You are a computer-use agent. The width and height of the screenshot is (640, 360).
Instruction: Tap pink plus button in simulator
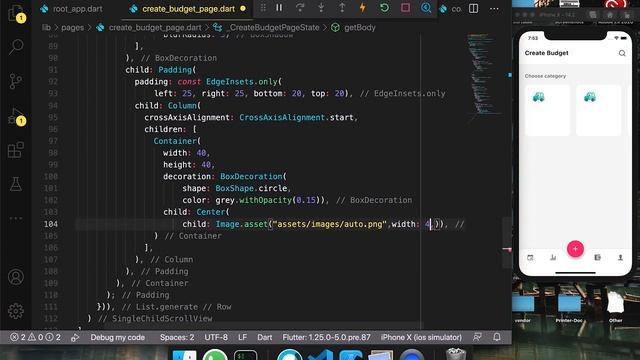(x=575, y=249)
